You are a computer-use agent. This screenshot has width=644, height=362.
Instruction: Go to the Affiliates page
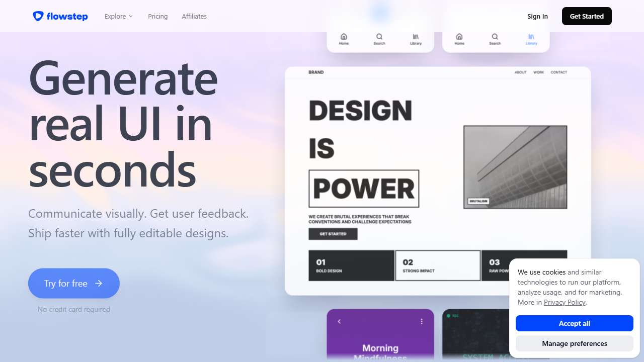194,16
